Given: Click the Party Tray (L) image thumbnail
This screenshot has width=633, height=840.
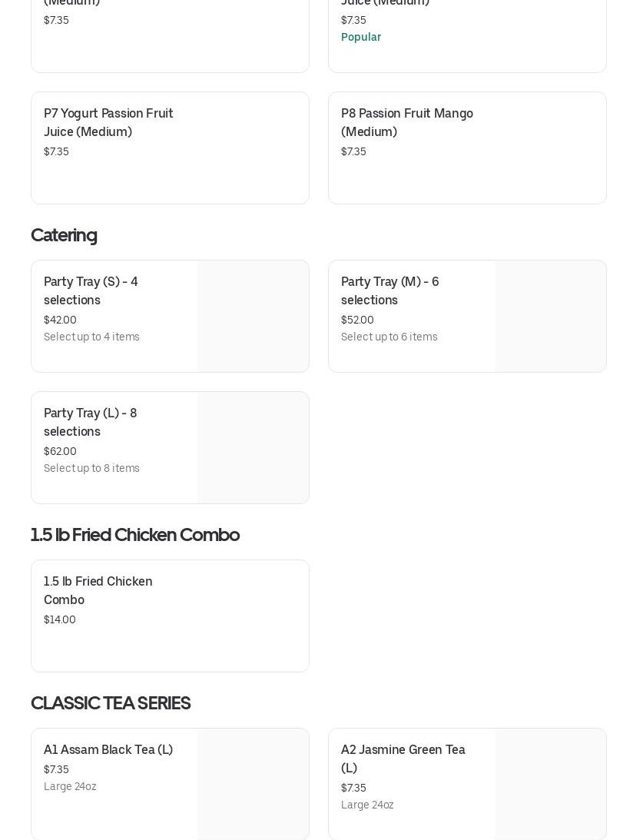Looking at the screenshot, I should pos(253,448).
